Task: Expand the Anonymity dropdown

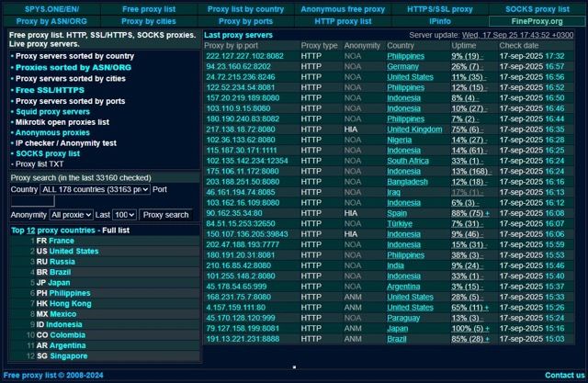Action: [x=72, y=214]
